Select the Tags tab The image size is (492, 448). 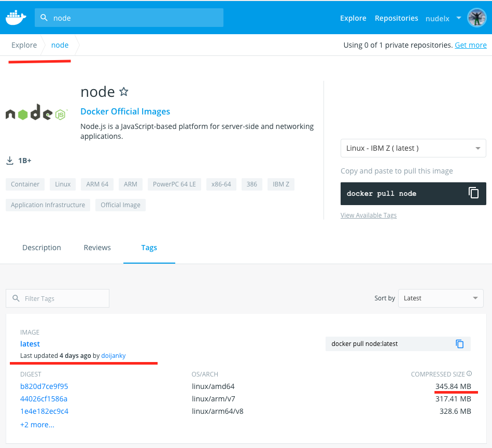click(149, 248)
